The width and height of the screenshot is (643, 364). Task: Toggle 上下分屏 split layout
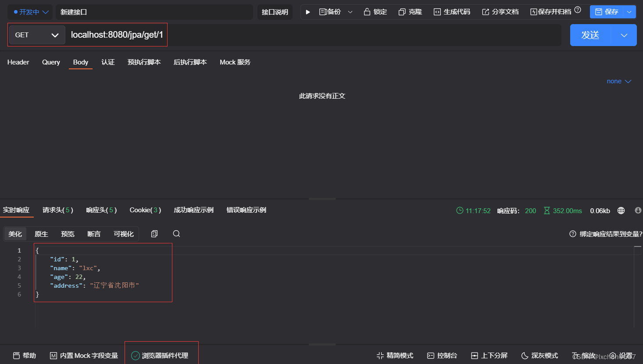tap(489, 356)
